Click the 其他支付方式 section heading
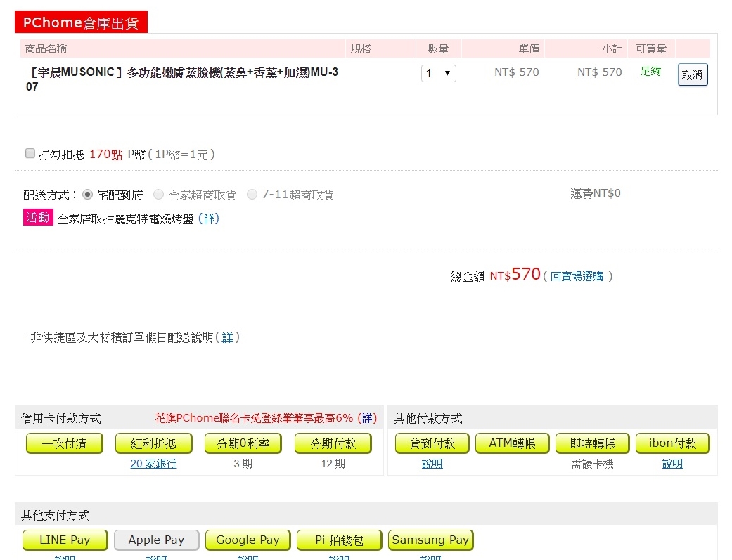Viewport: 732px width, 560px height. point(55,516)
